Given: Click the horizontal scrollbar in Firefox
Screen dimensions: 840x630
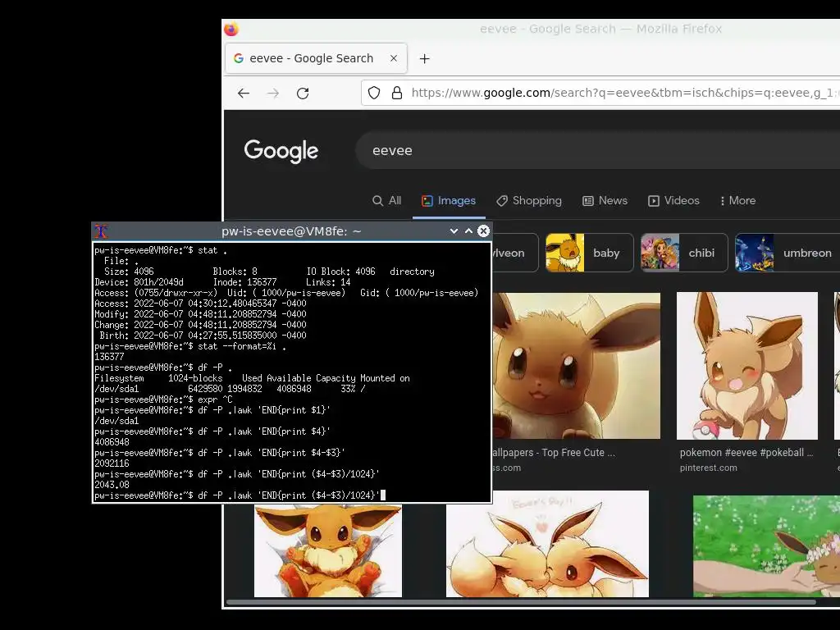Looking at the screenshot, I should (521, 602).
